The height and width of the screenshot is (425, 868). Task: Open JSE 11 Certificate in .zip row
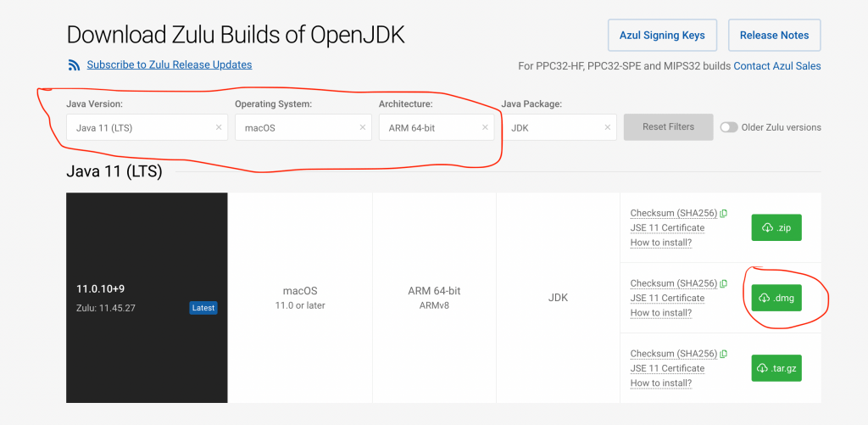667,227
